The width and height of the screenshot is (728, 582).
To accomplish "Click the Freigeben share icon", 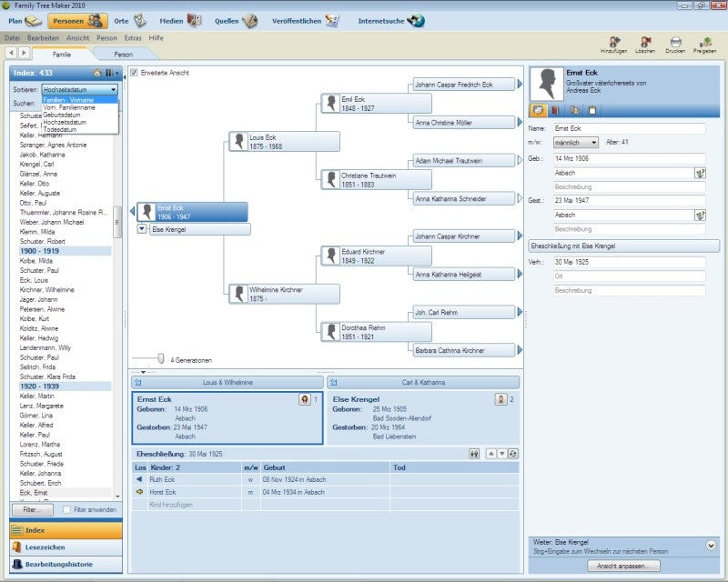I will coord(704,45).
